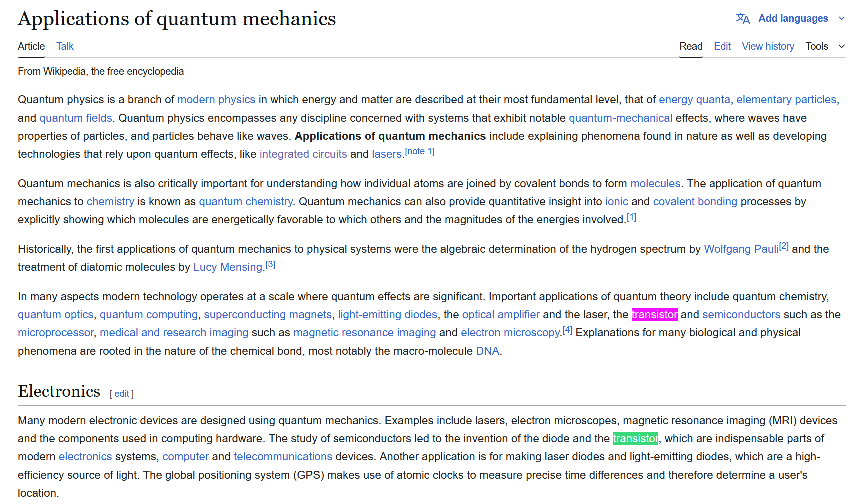This screenshot has height=504, width=848.
Task: Open the molecules link
Action: [x=655, y=184]
